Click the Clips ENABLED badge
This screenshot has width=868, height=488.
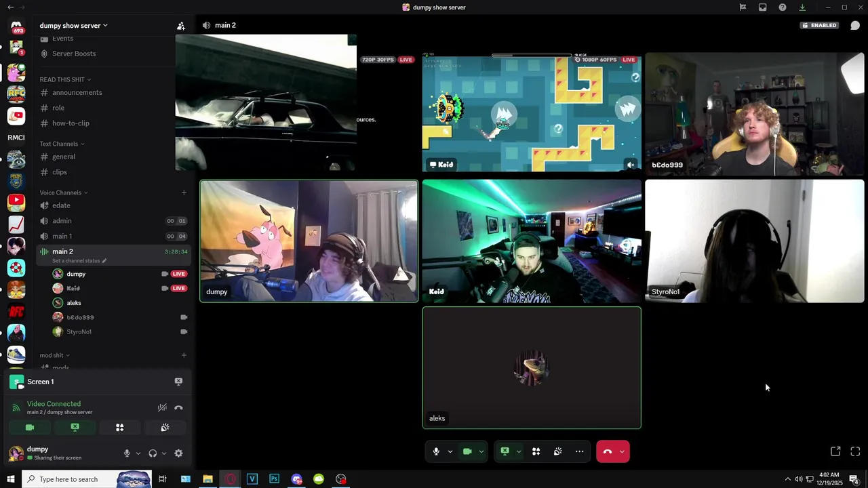tap(819, 25)
